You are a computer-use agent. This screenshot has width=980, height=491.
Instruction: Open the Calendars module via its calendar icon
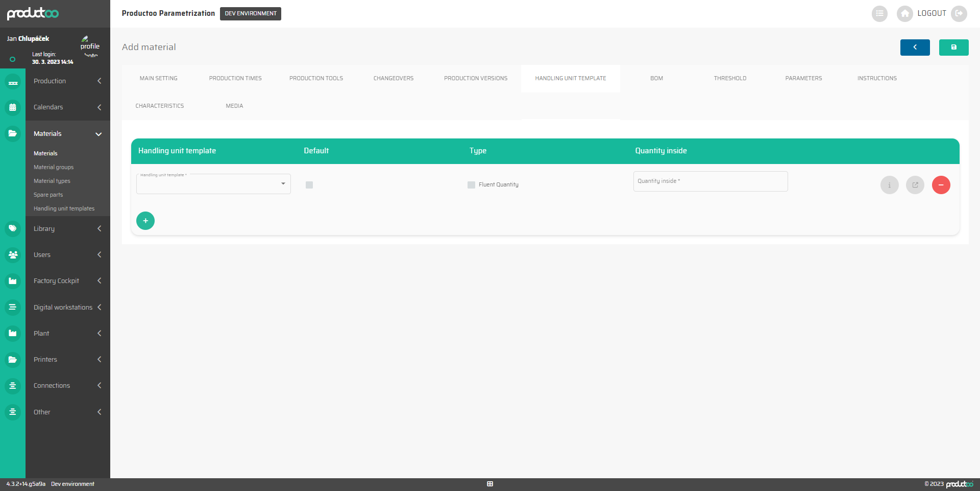click(x=13, y=107)
